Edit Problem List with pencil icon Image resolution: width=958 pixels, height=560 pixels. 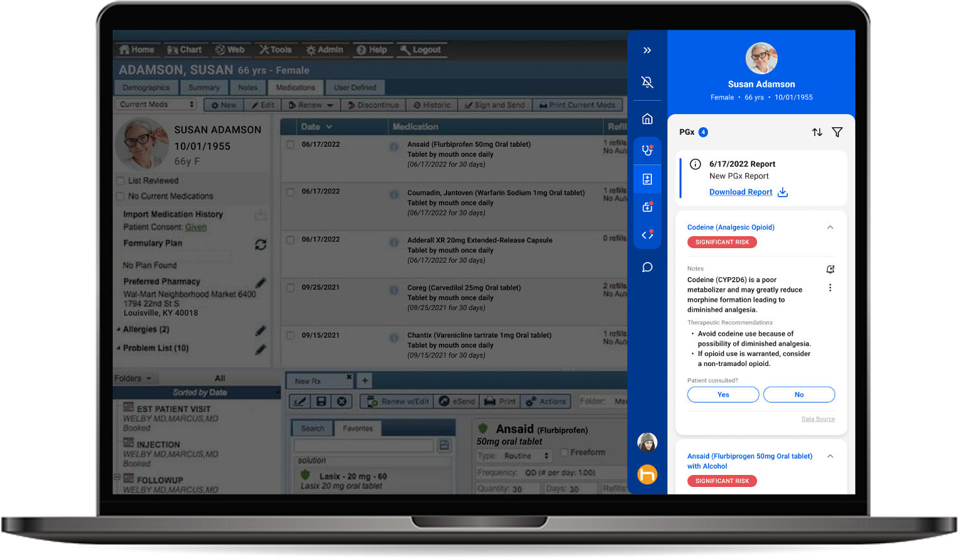pos(260,349)
